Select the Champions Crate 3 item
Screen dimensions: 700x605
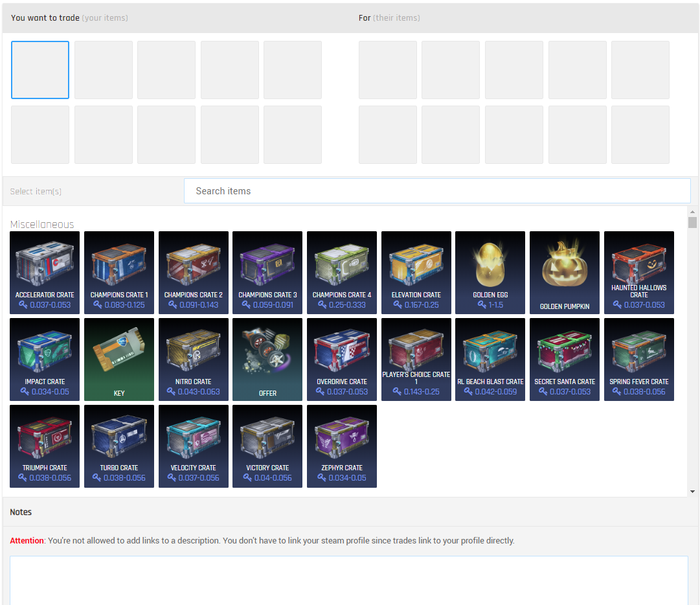(x=267, y=272)
